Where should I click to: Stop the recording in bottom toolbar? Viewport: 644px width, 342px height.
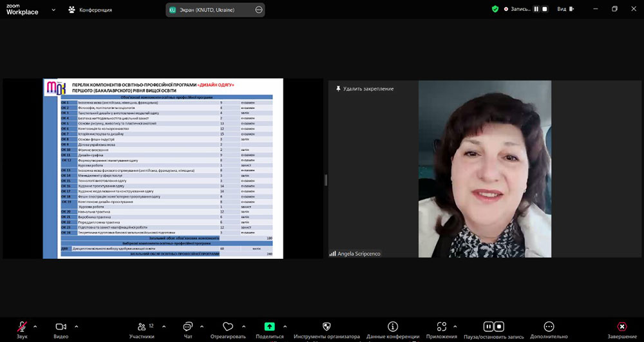click(x=499, y=327)
